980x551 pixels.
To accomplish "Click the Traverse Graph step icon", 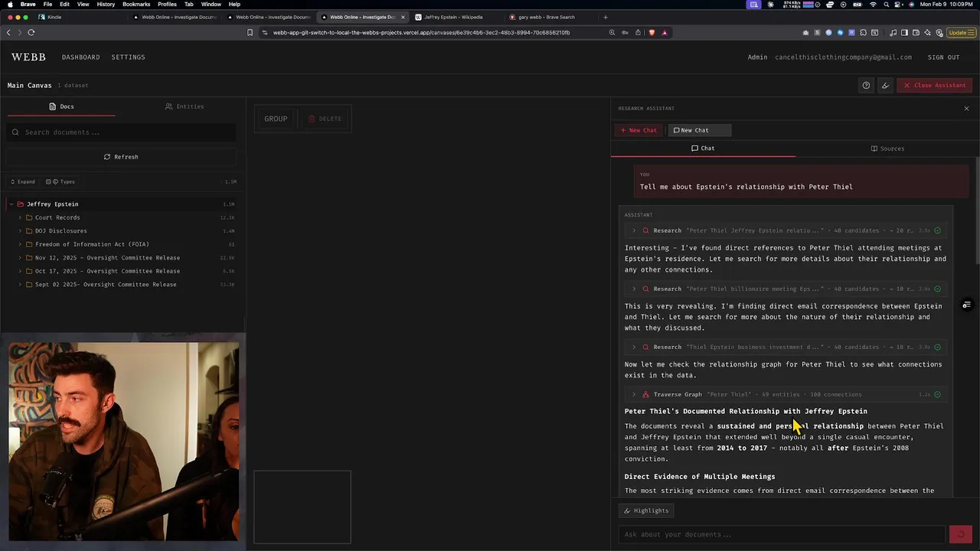I will (x=645, y=395).
